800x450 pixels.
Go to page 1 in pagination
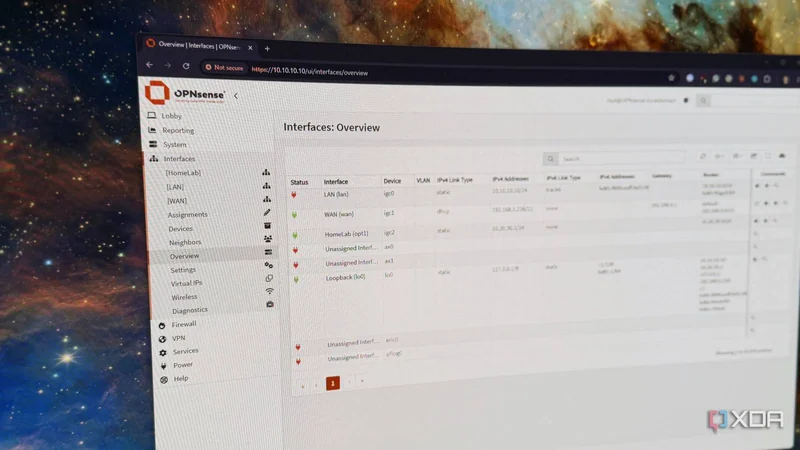coord(333,383)
